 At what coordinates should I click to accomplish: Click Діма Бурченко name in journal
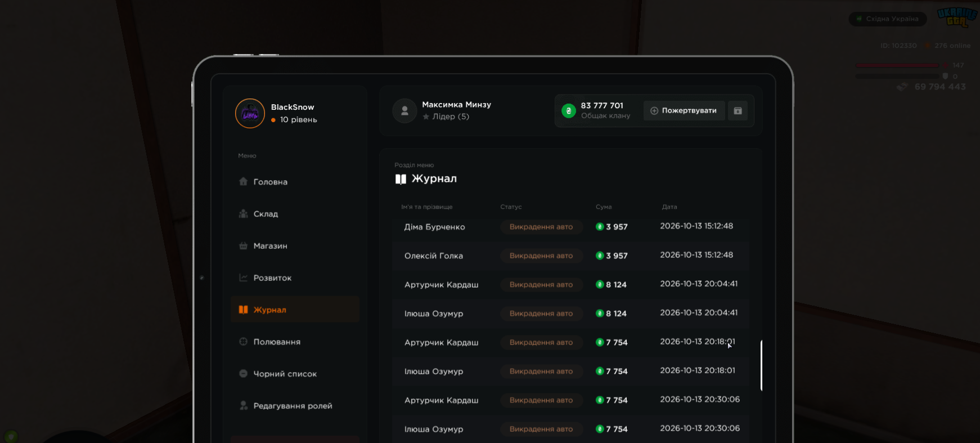click(x=434, y=227)
